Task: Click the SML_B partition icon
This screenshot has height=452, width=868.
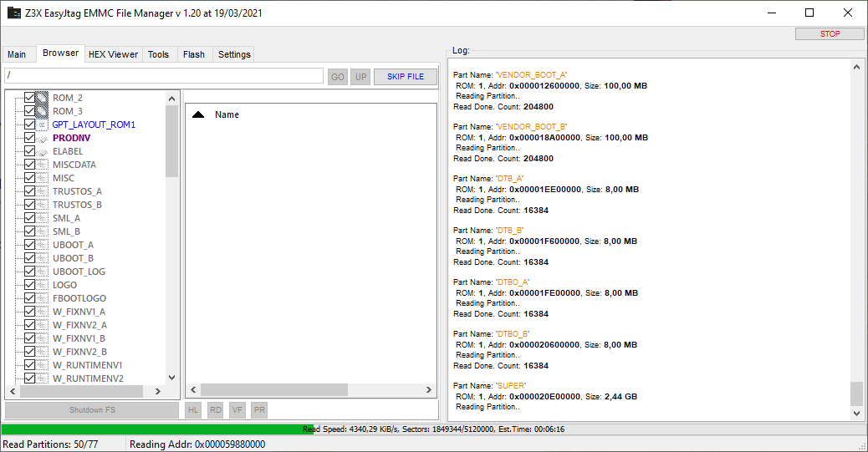Action: 42,231
